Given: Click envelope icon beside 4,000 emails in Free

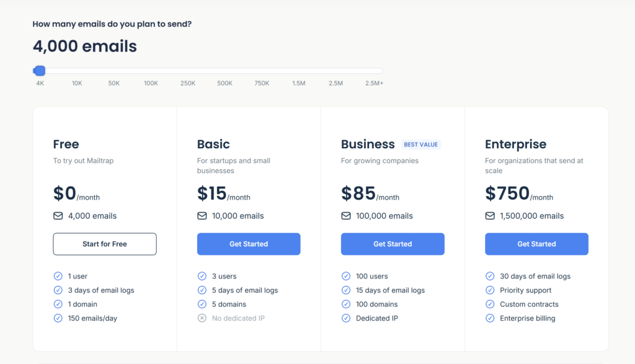Looking at the screenshot, I should pyautogui.click(x=58, y=216).
